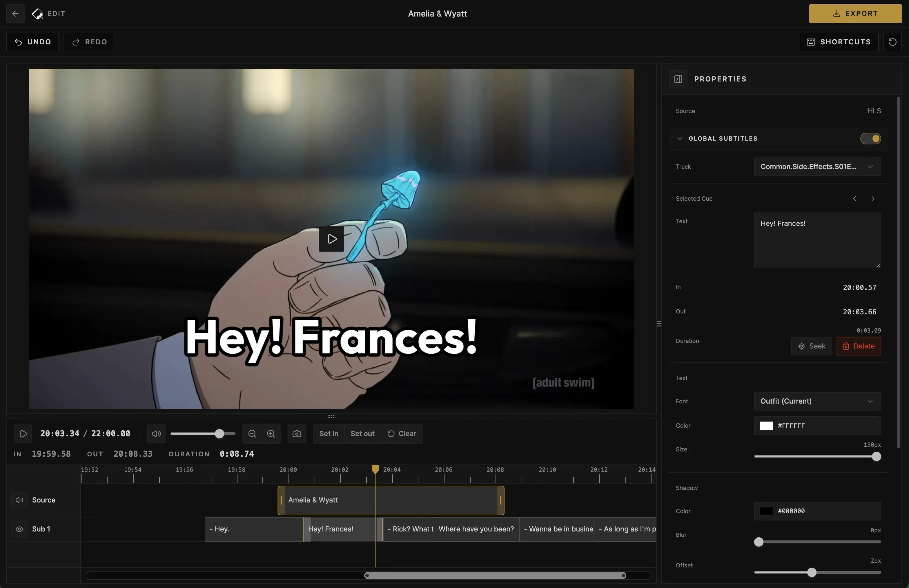Select the '- As long as I'm p' subtitle cue

625,529
